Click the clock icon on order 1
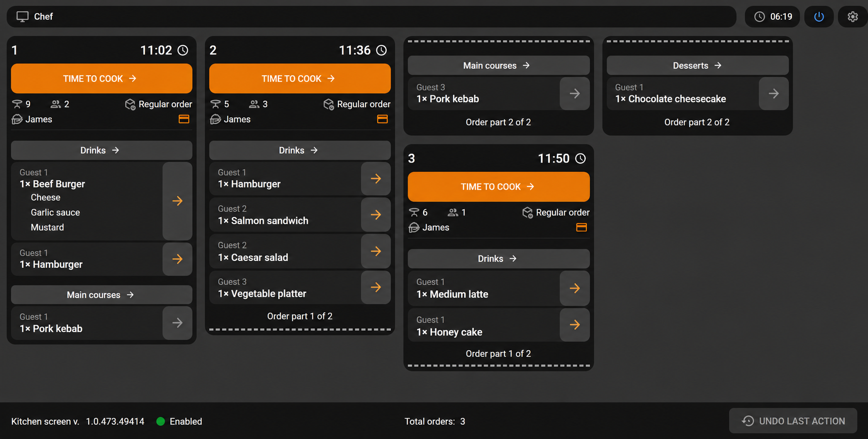This screenshot has height=439, width=868. pos(183,50)
